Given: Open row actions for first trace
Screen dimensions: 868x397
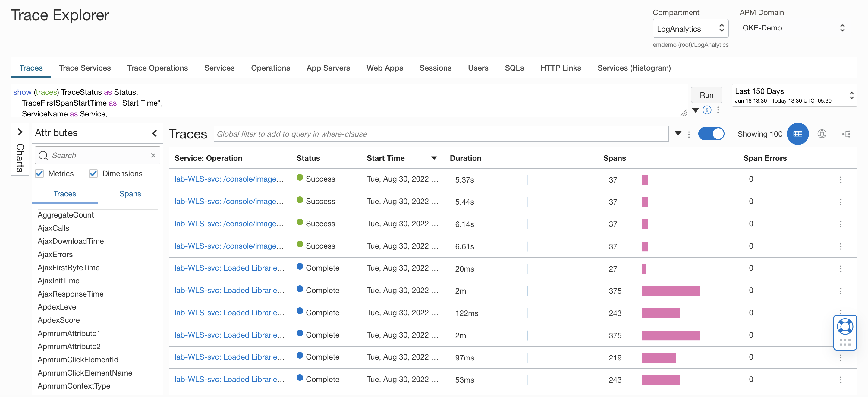Looking at the screenshot, I should (x=840, y=179).
